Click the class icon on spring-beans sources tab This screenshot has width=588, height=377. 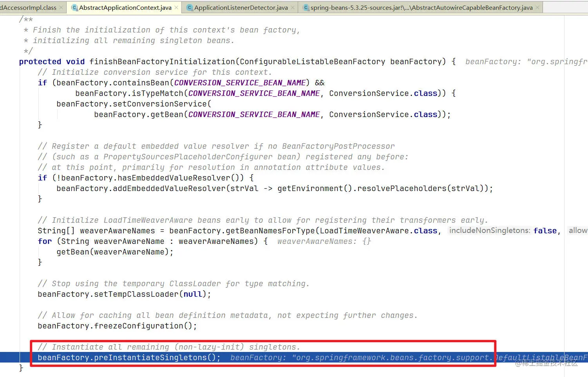(306, 8)
